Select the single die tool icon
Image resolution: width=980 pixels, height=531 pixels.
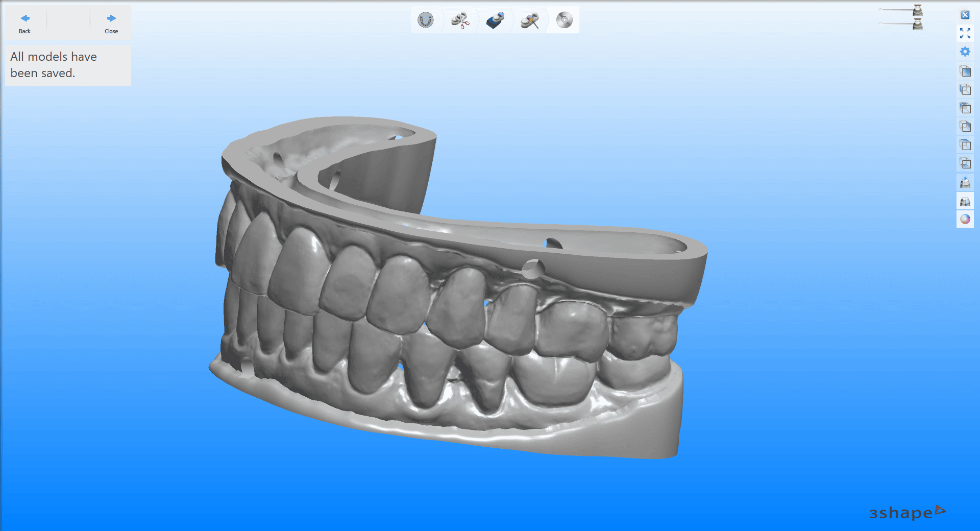[965, 182]
